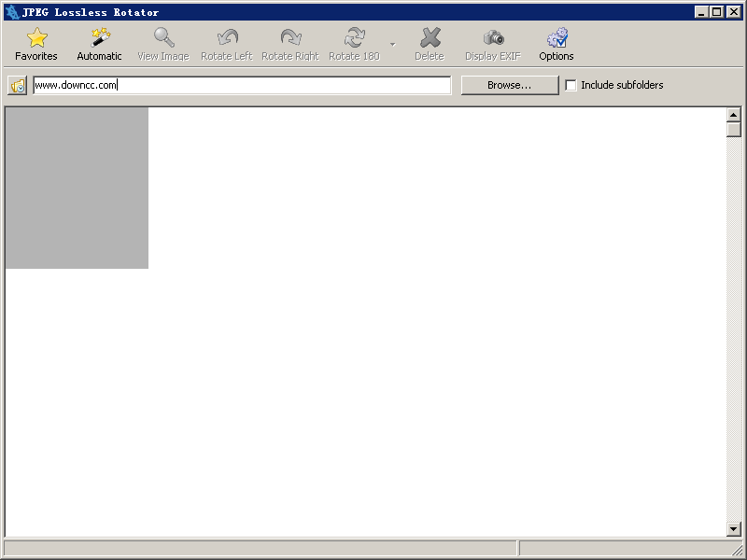Viewport: 747px width, 560px height.
Task: Maximize the JPEG Lossless Rotator window
Action: 717,12
